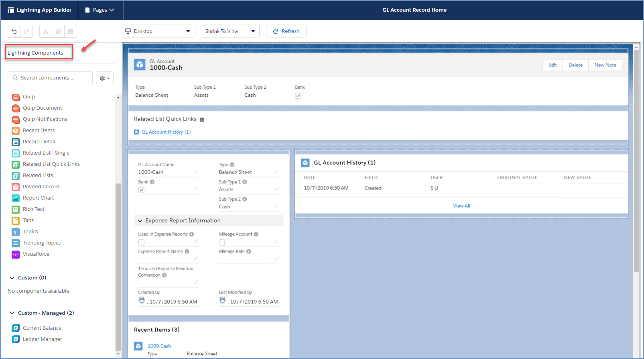This screenshot has height=359, width=644.
Task: Click the USER column header
Action: [437, 177]
